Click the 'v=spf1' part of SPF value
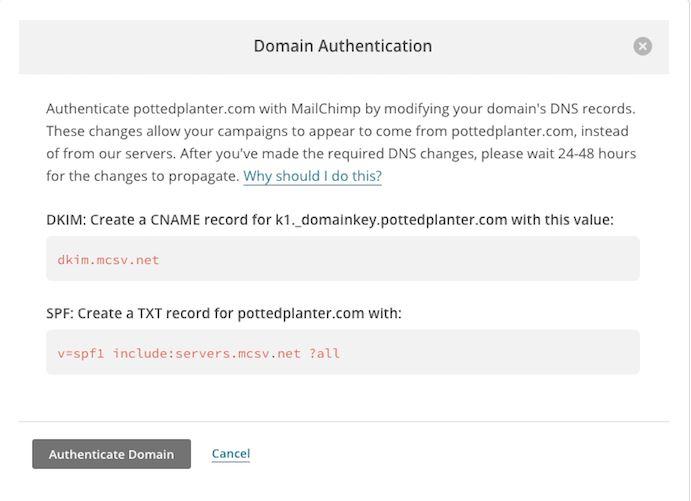This screenshot has width=691, height=501. 81,353
